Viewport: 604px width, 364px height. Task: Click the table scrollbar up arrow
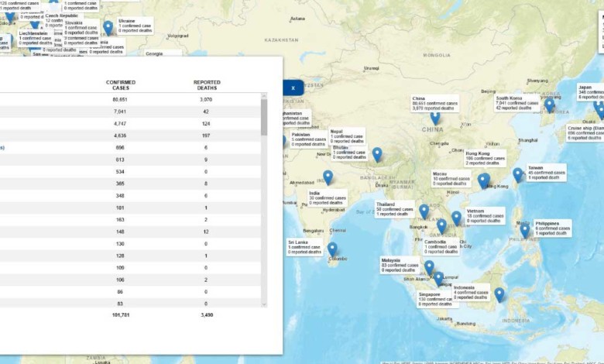click(x=264, y=98)
